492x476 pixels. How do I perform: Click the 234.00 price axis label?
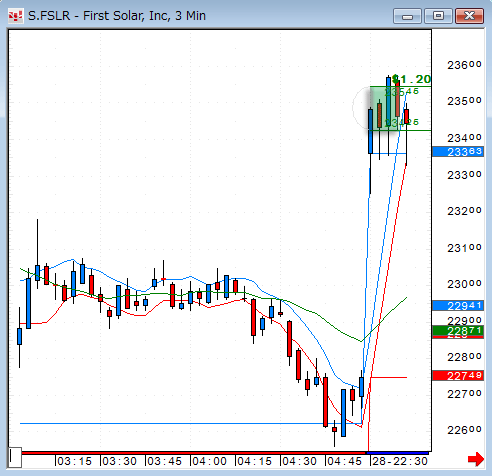pyautogui.click(x=464, y=138)
